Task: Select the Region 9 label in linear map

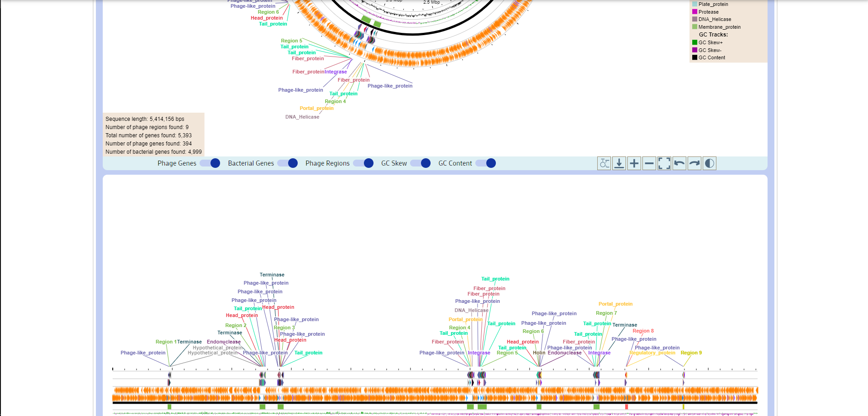Action: click(691, 353)
